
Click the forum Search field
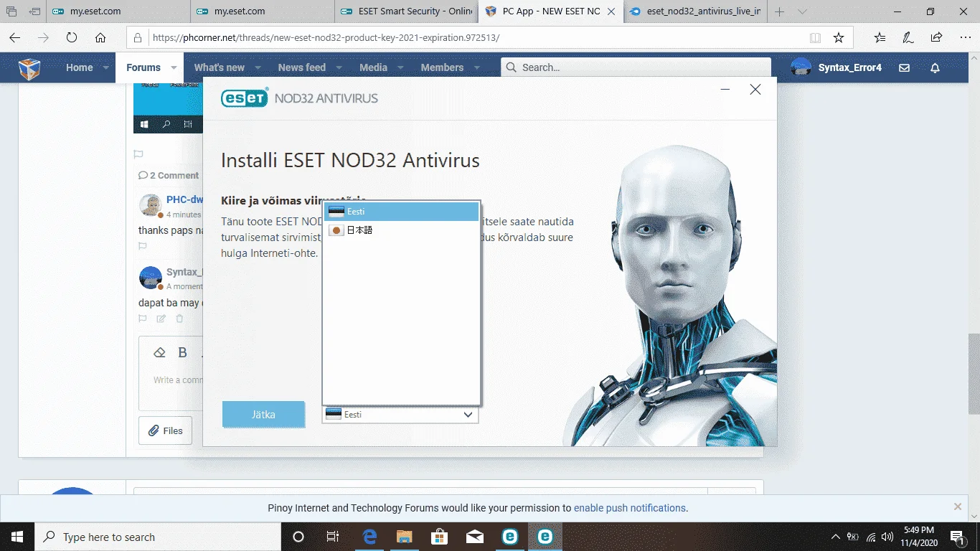636,67
